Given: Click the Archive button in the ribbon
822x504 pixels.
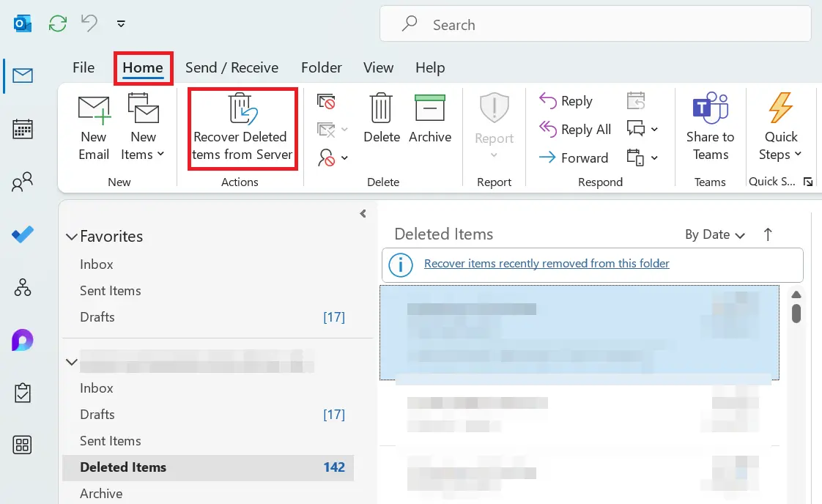Looking at the screenshot, I should point(430,126).
